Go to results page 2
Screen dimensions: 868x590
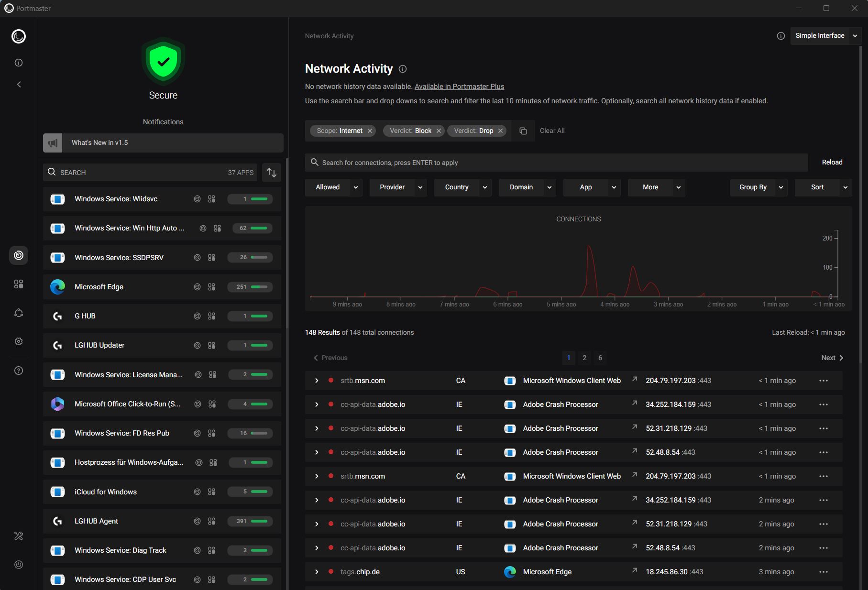click(584, 358)
